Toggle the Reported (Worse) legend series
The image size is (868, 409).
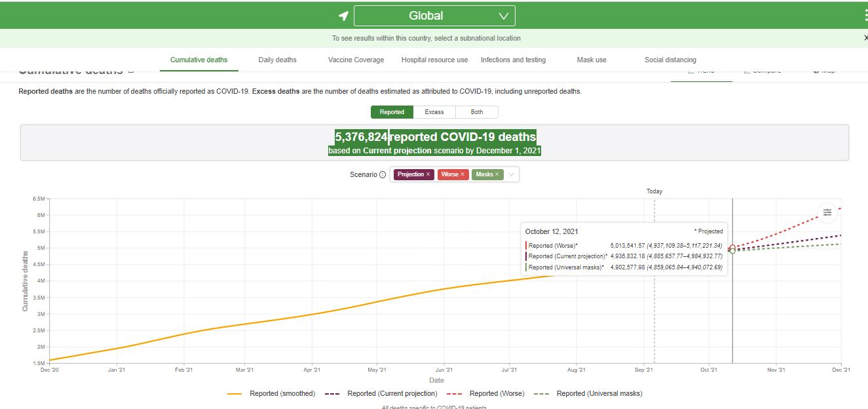(485, 394)
